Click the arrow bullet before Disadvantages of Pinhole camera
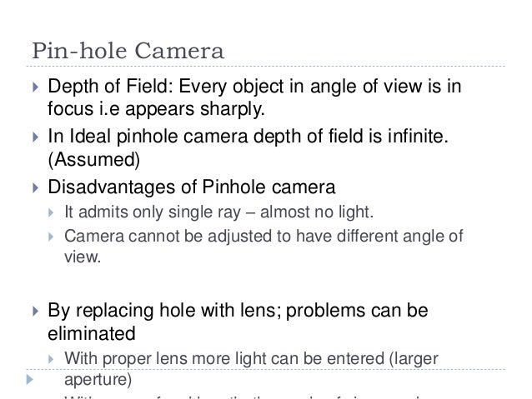 coord(36,187)
